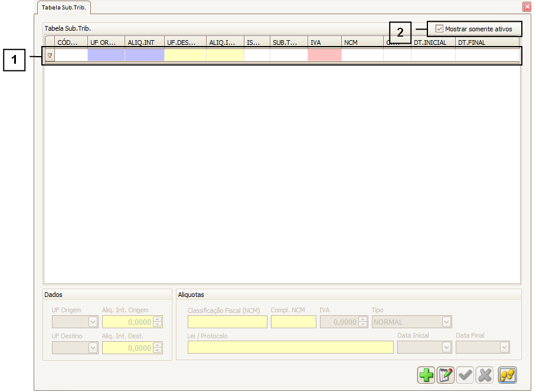Toggle Mostrar somente ativos checkbox
Viewport: 536px width, 392px height.
439,28
